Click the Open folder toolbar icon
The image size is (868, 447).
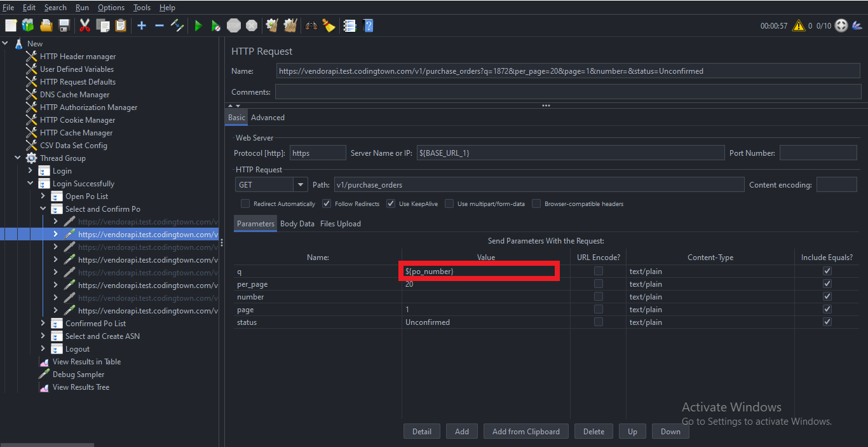pyautogui.click(x=46, y=25)
